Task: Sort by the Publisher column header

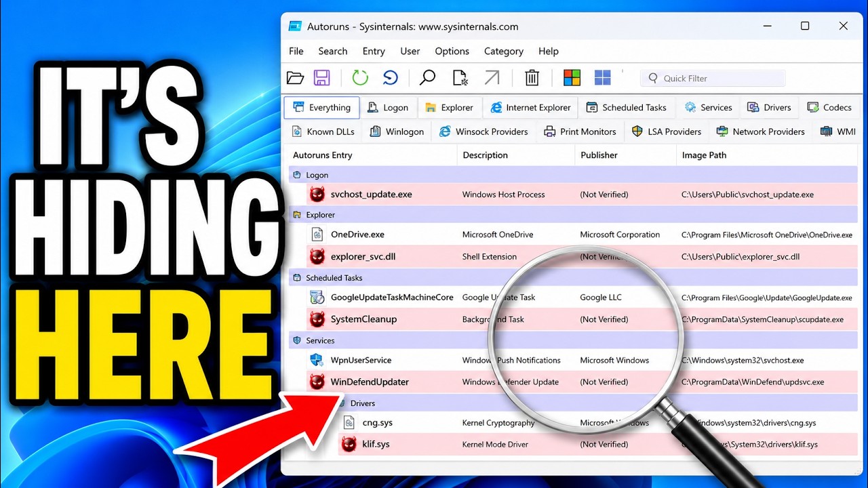Action: (x=626, y=155)
